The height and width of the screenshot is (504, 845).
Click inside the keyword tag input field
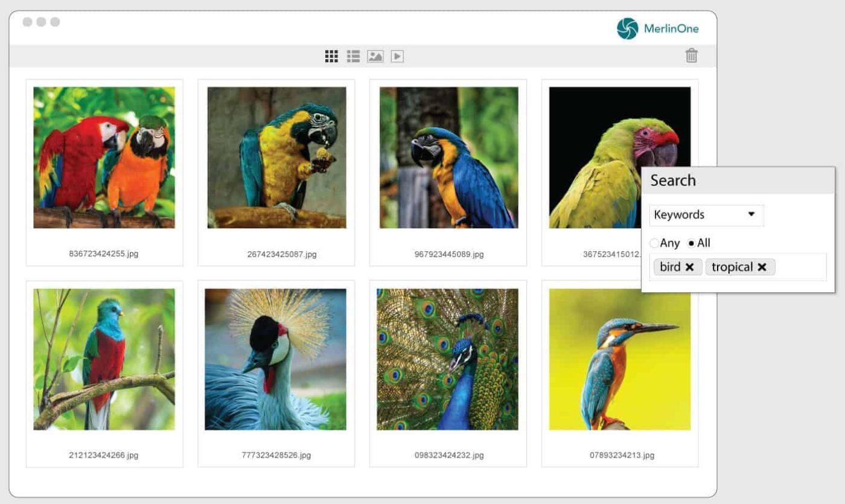[x=800, y=267]
